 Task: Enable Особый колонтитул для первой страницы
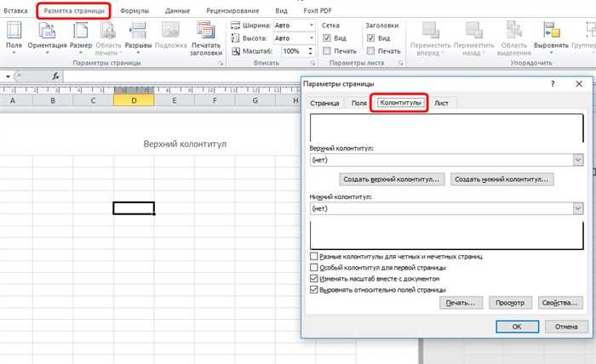[314, 268]
